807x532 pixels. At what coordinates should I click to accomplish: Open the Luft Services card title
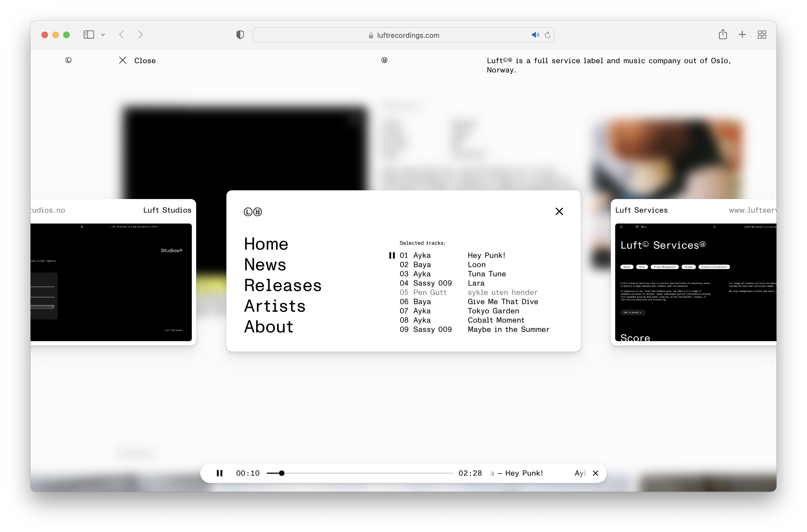tap(641, 210)
